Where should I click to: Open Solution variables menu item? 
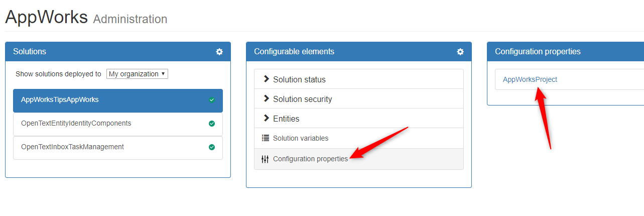coord(301,138)
